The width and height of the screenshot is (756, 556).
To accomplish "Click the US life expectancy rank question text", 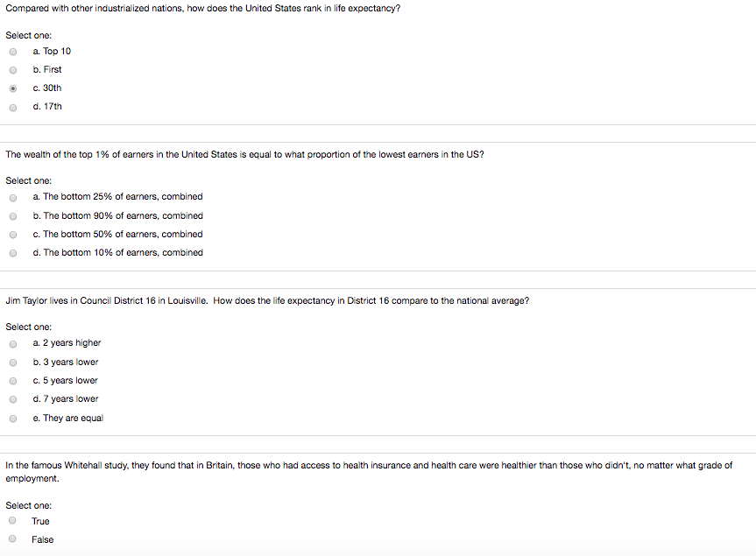I will pyautogui.click(x=203, y=8).
